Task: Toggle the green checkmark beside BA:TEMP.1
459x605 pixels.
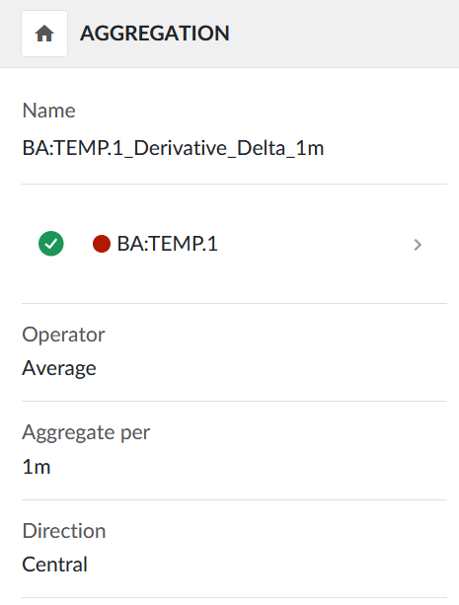Action: pyautogui.click(x=51, y=244)
